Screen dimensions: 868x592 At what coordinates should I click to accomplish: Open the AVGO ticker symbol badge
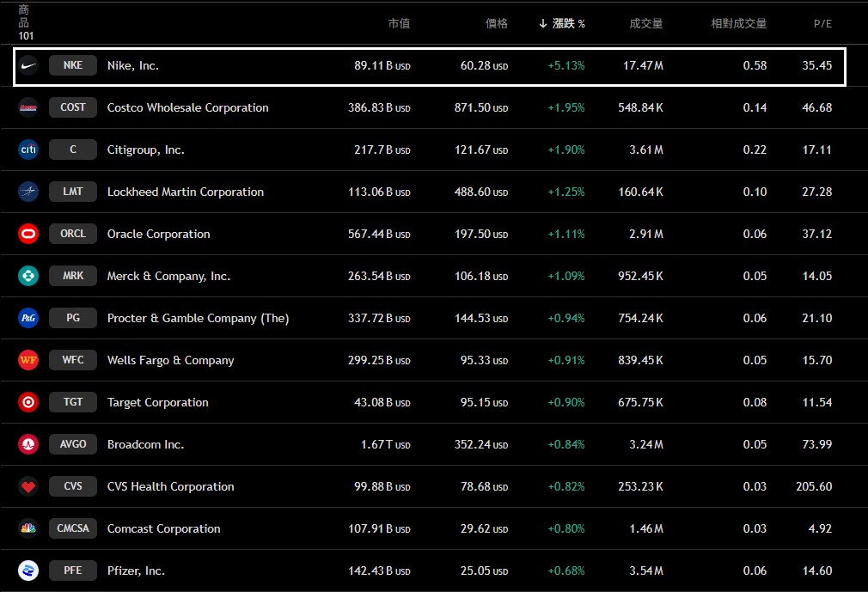pyautogui.click(x=73, y=444)
